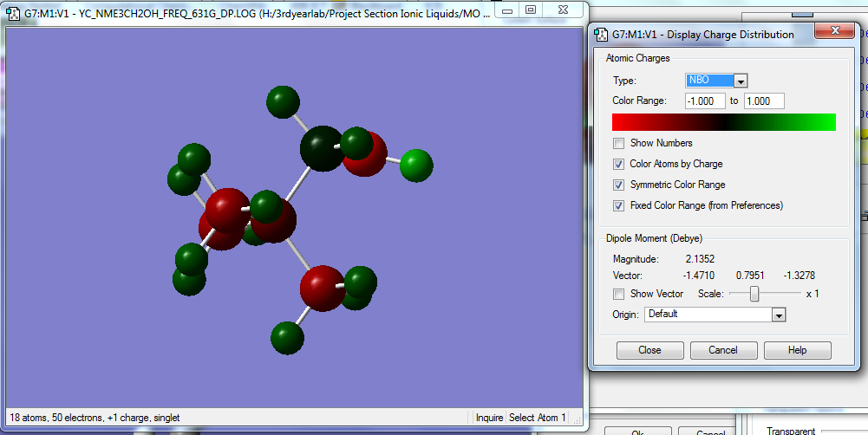This screenshot has height=435, width=868.
Task: Maximize the molecule viewer window
Action: [x=531, y=10]
